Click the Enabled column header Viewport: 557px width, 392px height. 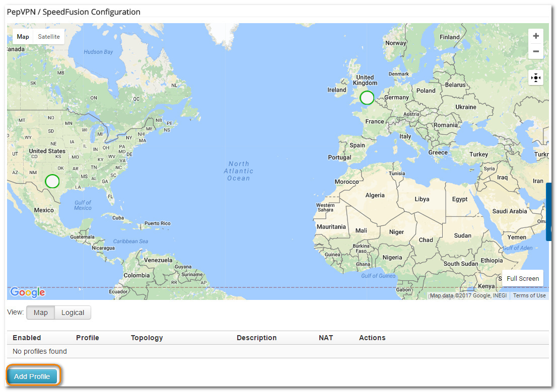(x=27, y=338)
